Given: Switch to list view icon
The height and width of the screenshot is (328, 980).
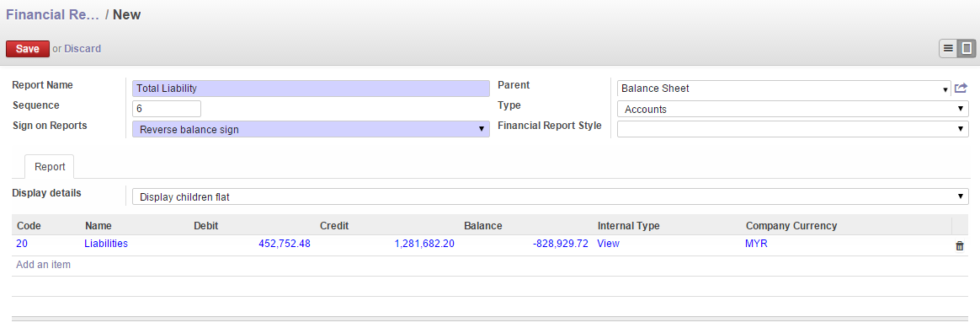Looking at the screenshot, I should (x=948, y=48).
